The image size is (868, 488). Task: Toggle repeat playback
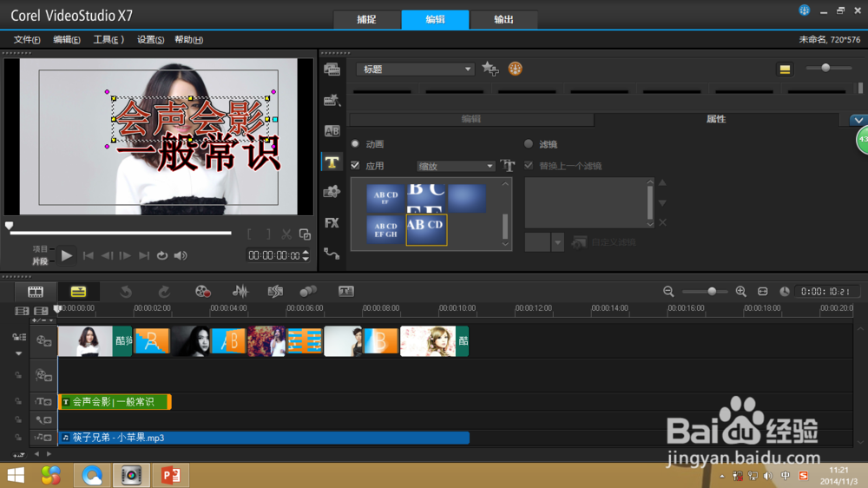162,255
